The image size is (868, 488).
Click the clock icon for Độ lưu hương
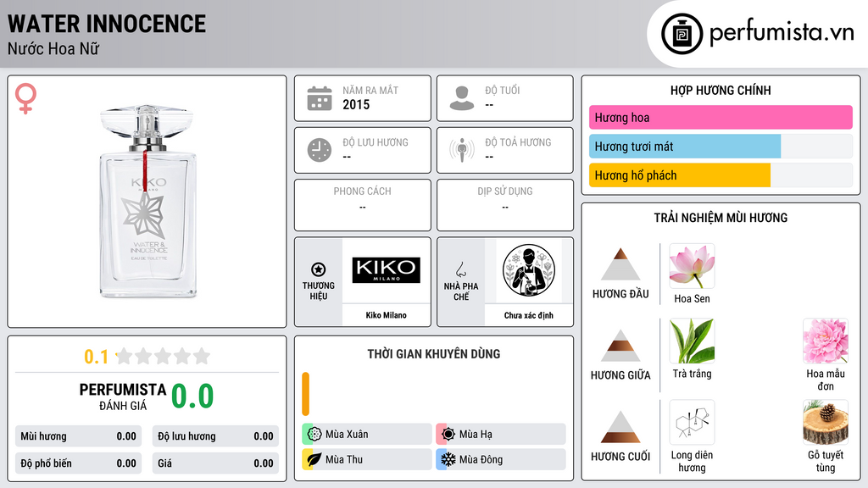coord(320,150)
